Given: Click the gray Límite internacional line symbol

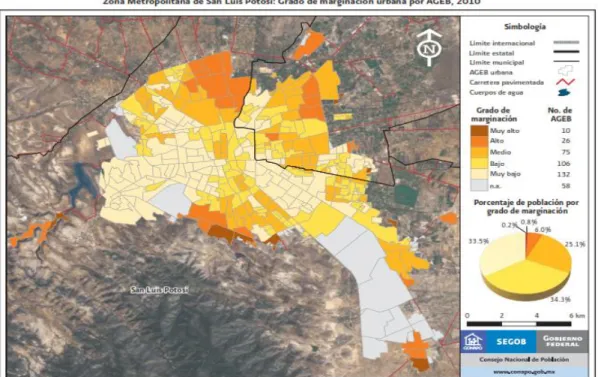Looking at the screenshot, I should 566,42.
